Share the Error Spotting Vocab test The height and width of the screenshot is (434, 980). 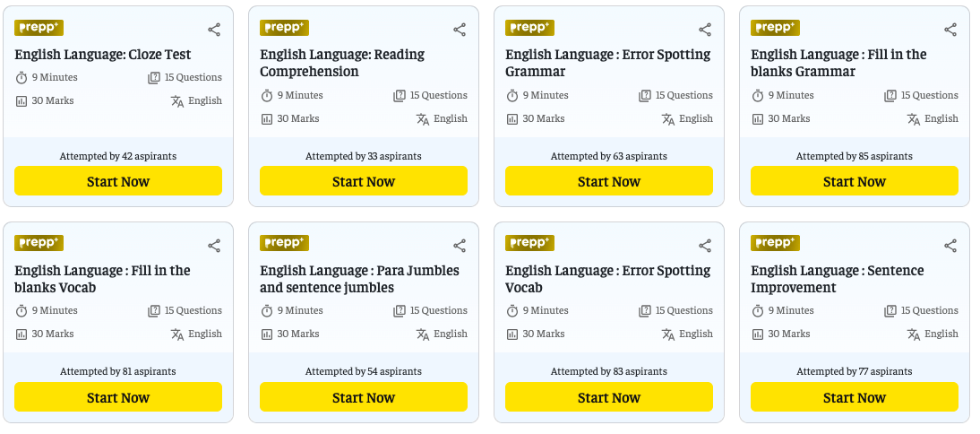(x=705, y=246)
